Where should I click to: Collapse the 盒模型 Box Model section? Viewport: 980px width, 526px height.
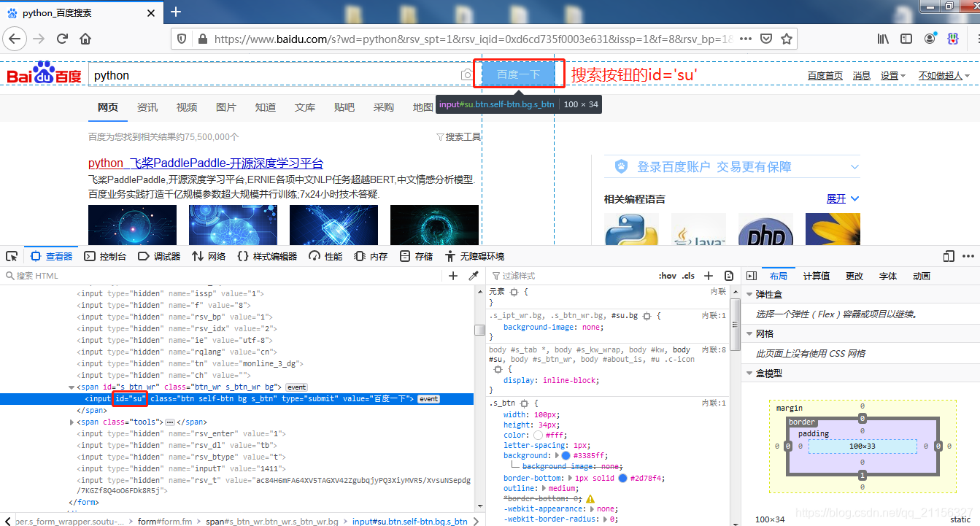coord(749,374)
